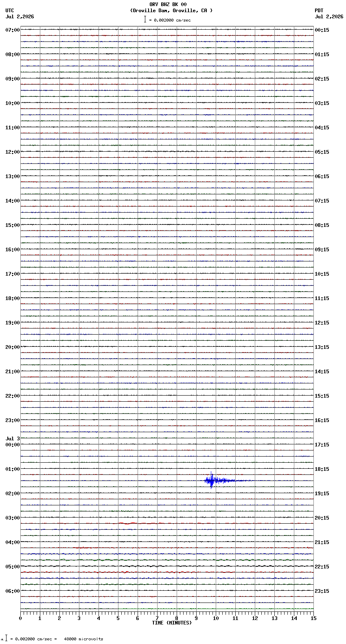Viewport: 346px width, 644px height.
Task: Click the x-axis tick label '15'
Action: tap(313, 618)
